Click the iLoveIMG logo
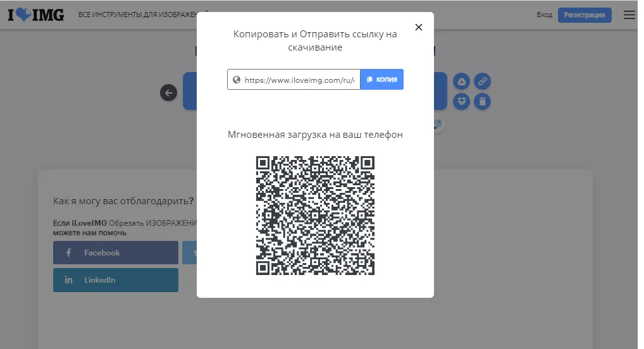This screenshot has width=644, height=349. click(x=35, y=15)
